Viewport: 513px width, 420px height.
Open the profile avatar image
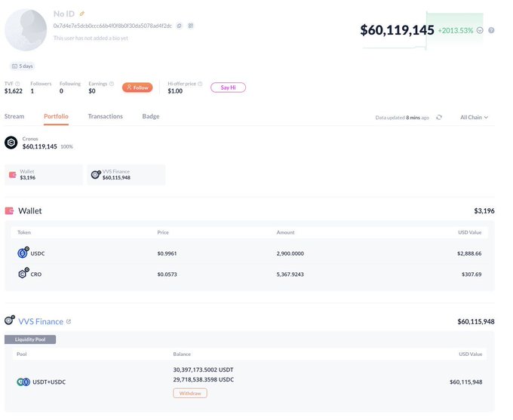pyautogui.click(x=26, y=29)
